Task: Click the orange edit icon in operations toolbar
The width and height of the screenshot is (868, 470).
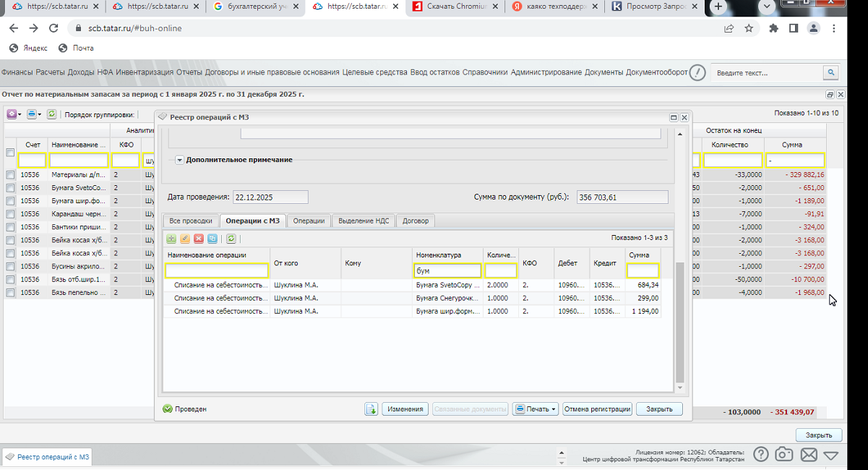Action: [185, 239]
